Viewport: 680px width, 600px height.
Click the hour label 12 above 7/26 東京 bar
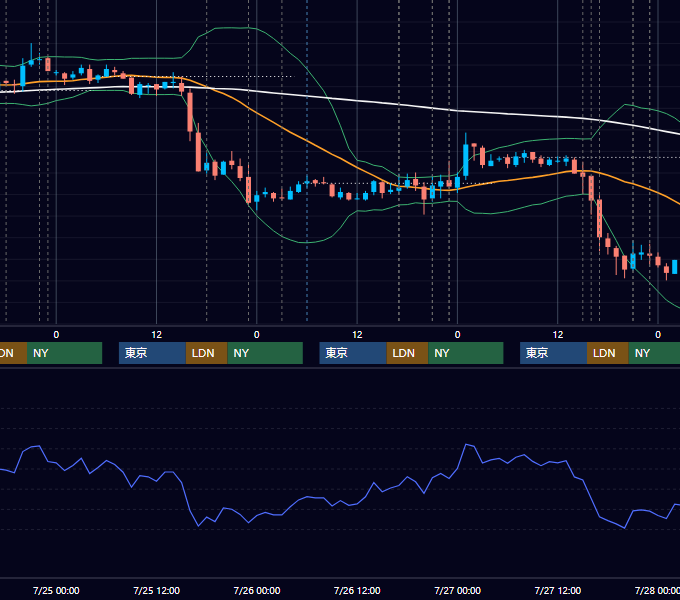357,335
